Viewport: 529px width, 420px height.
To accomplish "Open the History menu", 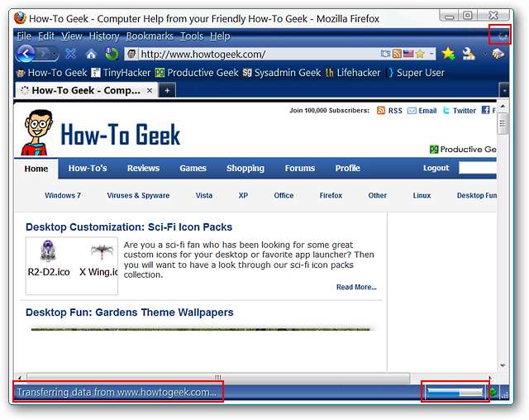I will [x=104, y=36].
